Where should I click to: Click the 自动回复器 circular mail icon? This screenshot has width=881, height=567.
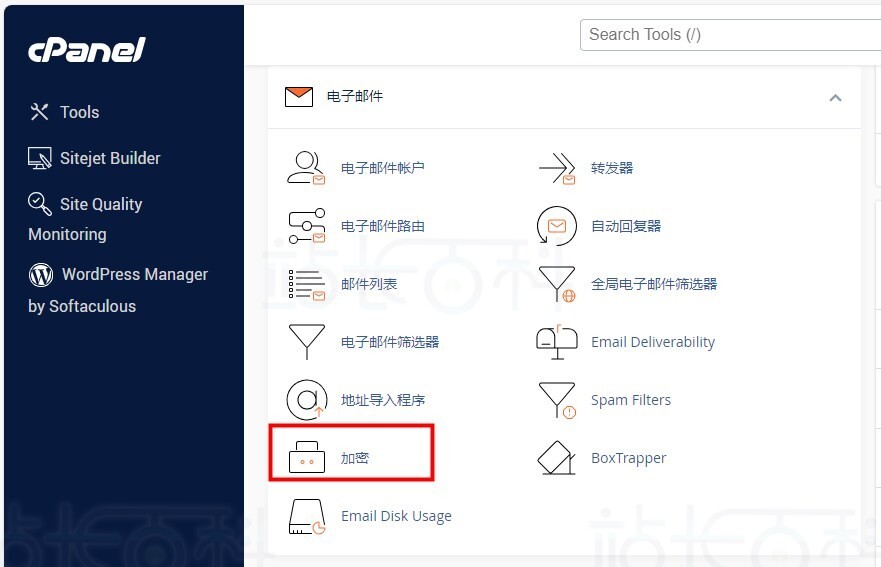pos(556,226)
